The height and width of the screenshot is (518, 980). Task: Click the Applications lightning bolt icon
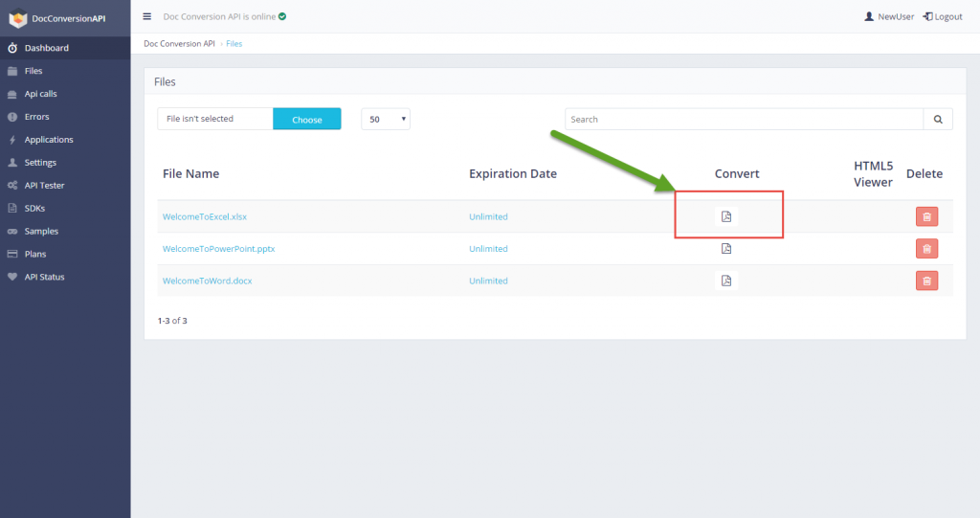click(x=12, y=140)
